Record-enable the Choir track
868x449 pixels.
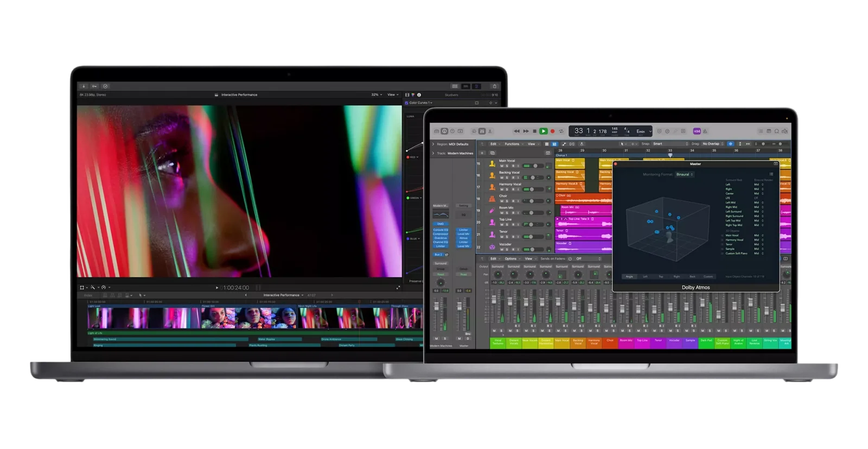point(513,201)
